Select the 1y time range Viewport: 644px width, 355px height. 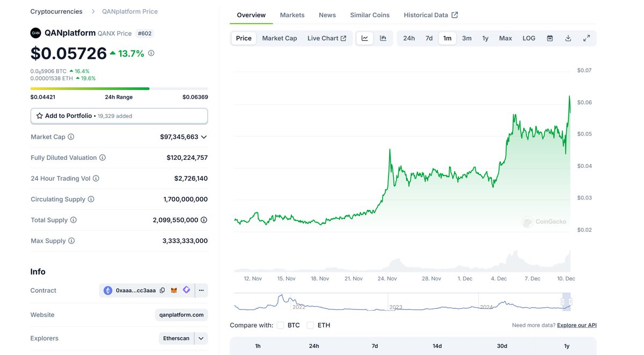[485, 38]
